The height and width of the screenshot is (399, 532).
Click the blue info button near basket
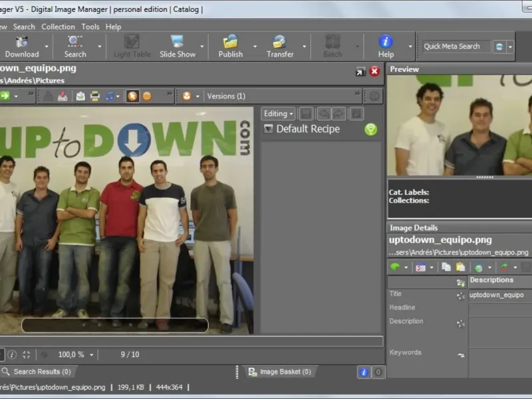coord(364,372)
